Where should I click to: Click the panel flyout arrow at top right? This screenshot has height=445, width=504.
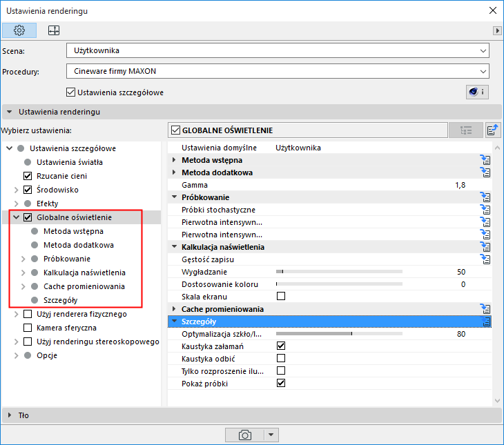497,30
